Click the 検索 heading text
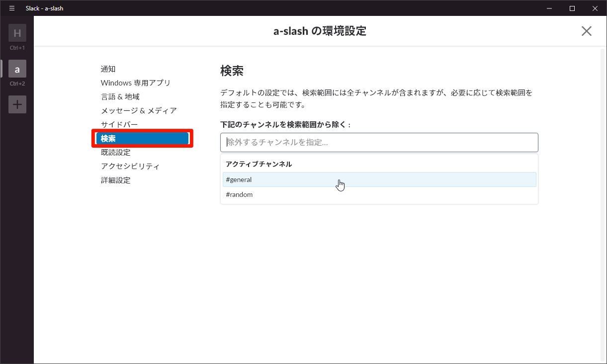Image resolution: width=607 pixels, height=364 pixels. (x=232, y=71)
